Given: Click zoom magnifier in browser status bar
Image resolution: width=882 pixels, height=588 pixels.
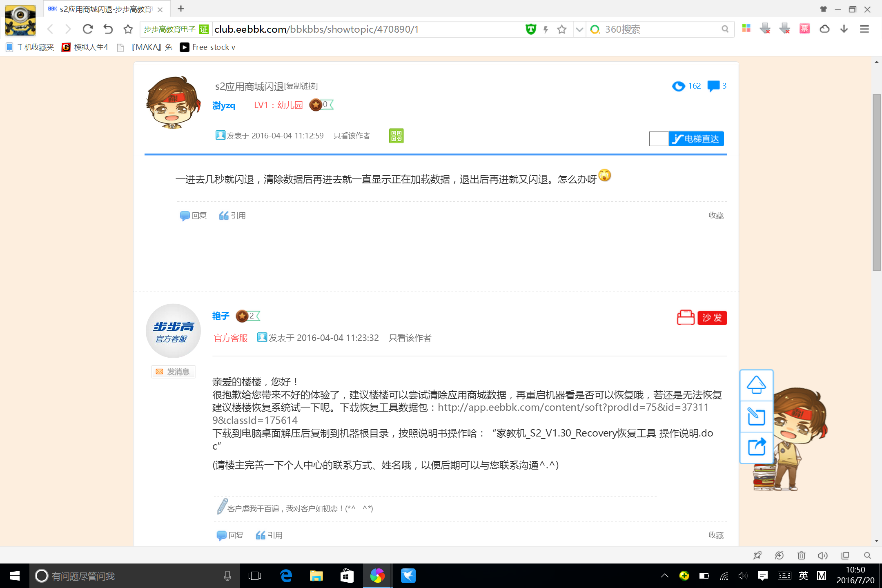Looking at the screenshot, I should click(x=867, y=555).
